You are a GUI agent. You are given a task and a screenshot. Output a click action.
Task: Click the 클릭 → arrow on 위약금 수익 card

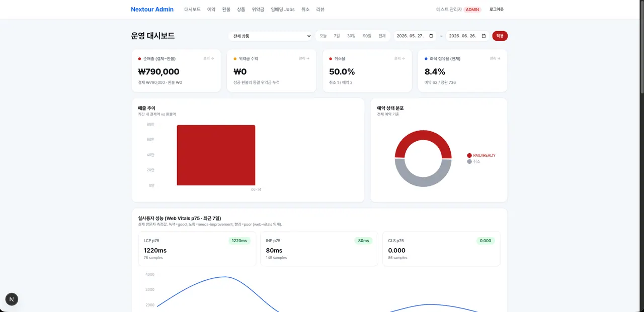click(304, 59)
